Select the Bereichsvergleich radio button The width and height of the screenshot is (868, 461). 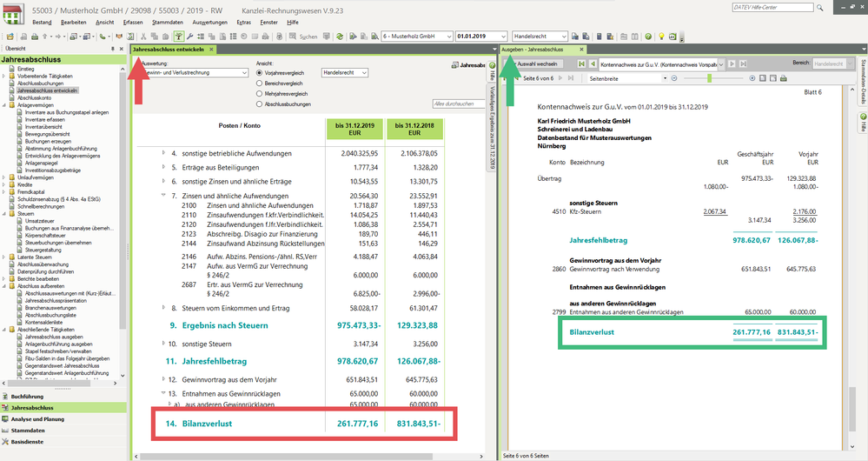[259, 84]
